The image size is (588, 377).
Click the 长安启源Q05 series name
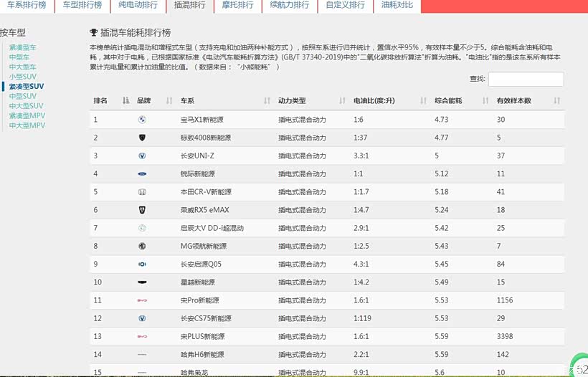(x=201, y=264)
